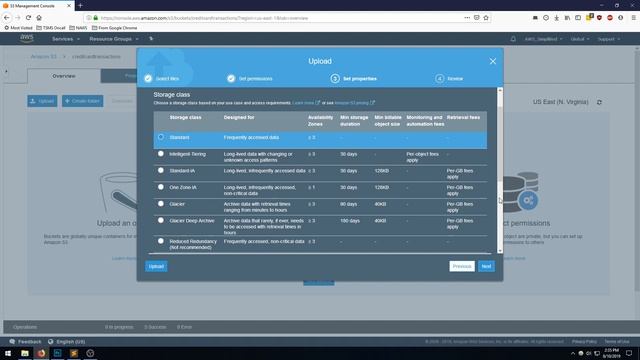
Task: Open the Most Visited bookmarks folder
Action: 18,28
